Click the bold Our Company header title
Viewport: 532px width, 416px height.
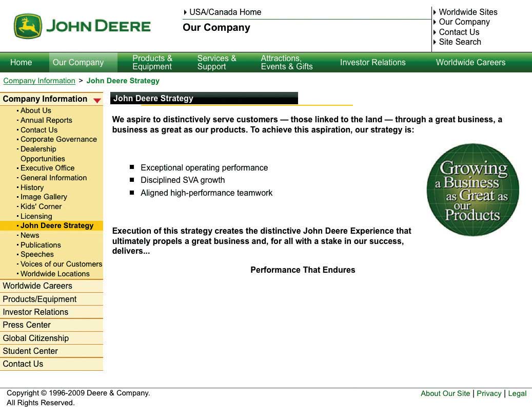pos(216,28)
